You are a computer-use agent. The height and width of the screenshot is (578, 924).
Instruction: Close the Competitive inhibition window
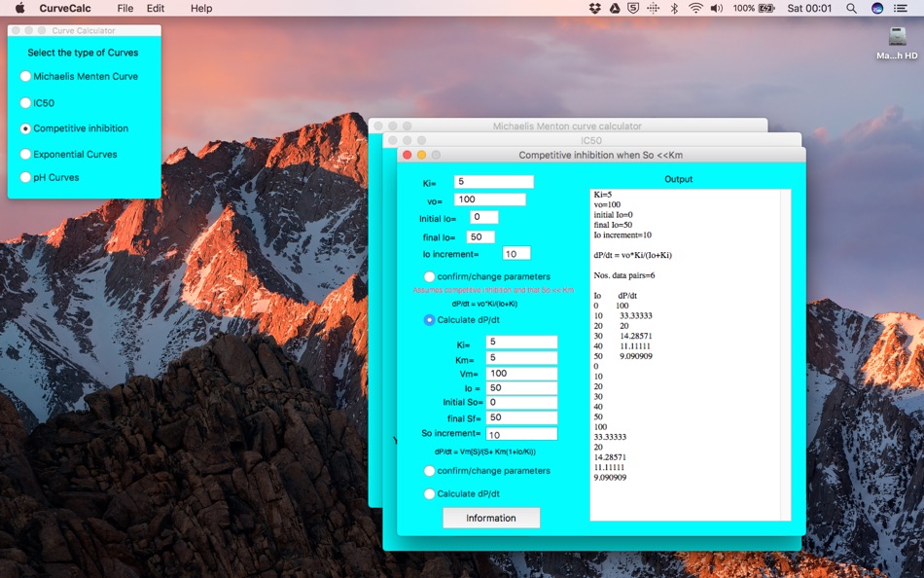[x=407, y=155]
